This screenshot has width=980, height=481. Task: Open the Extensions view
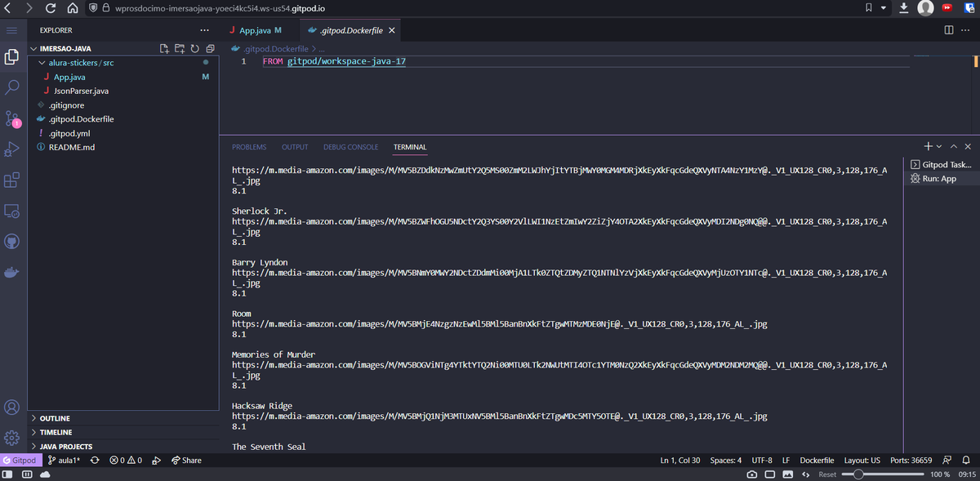click(x=12, y=180)
